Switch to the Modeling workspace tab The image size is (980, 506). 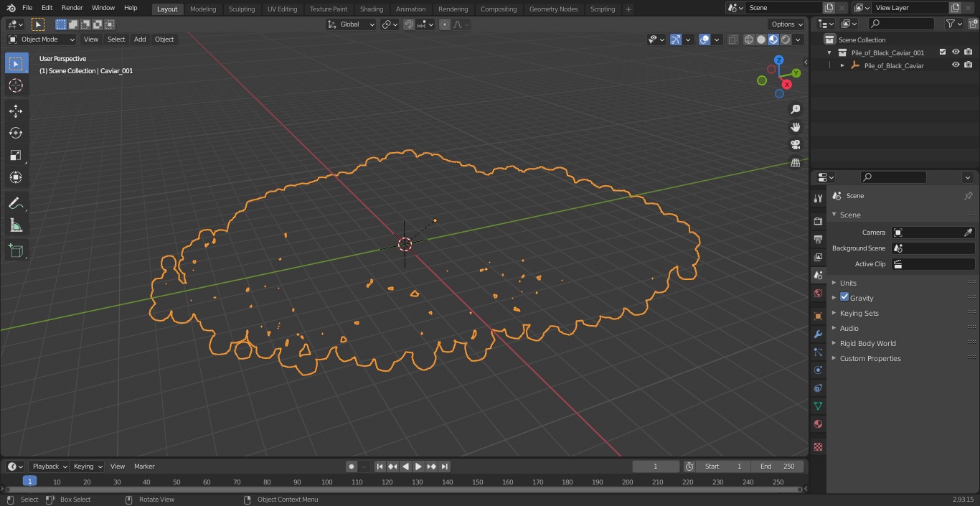203,9
